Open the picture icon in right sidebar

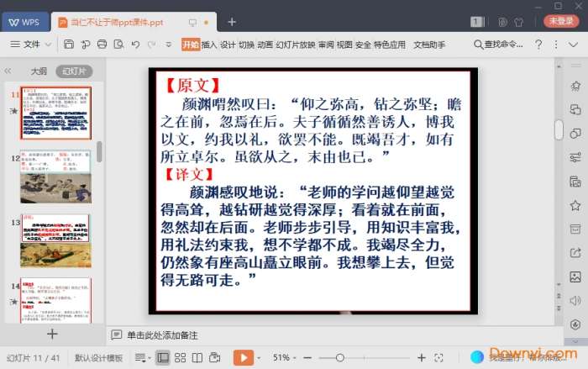point(575,277)
